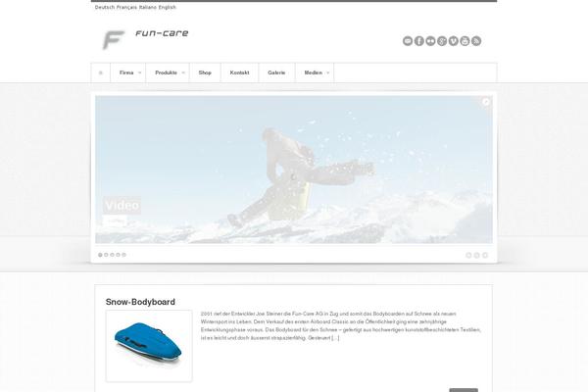Go to home icon in navigation bar

pyautogui.click(x=101, y=73)
